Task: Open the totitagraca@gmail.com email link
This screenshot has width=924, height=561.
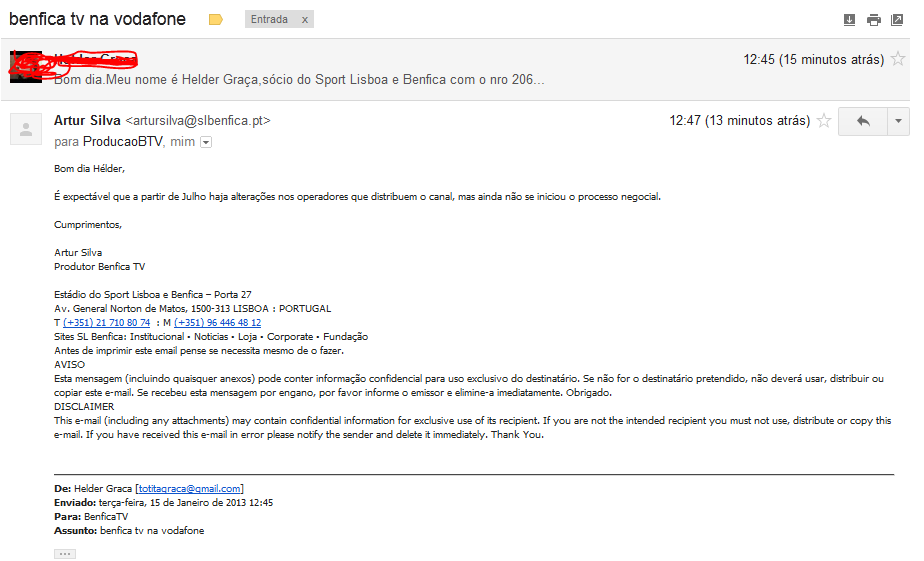Action: coord(189,489)
